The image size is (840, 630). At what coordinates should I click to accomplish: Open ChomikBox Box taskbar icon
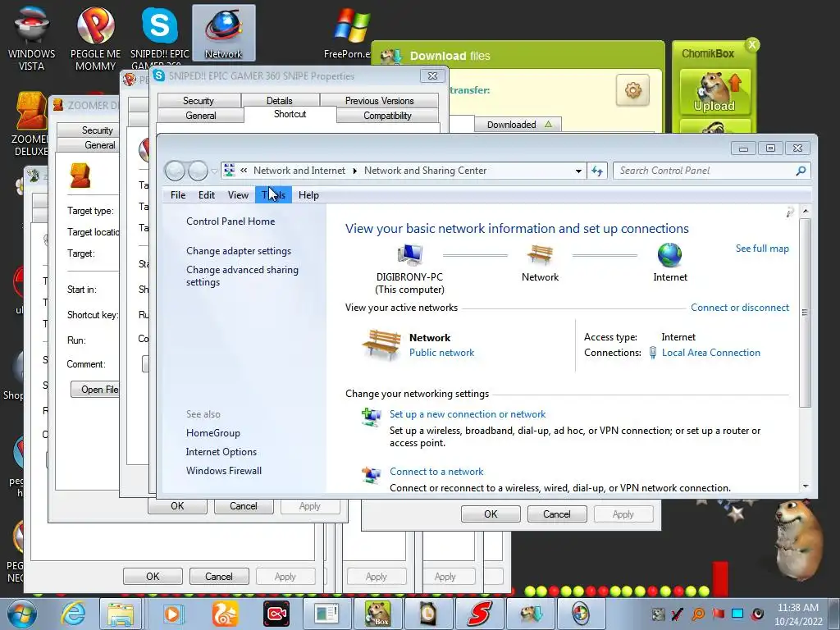click(377, 614)
